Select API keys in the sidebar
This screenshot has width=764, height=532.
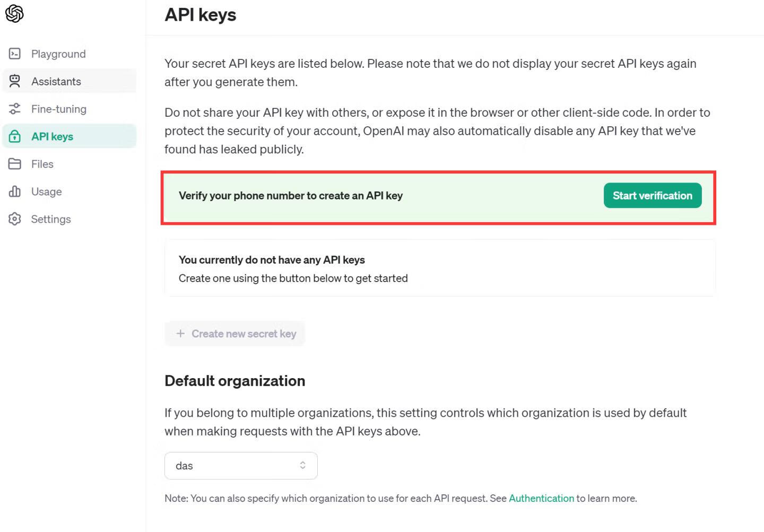pos(53,136)
